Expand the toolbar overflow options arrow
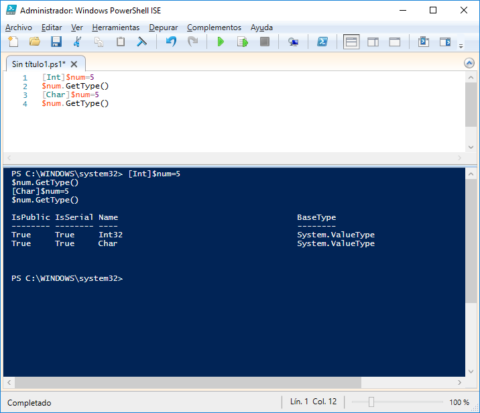This screenshot has width=480, height=413. (x=461, y=46)
